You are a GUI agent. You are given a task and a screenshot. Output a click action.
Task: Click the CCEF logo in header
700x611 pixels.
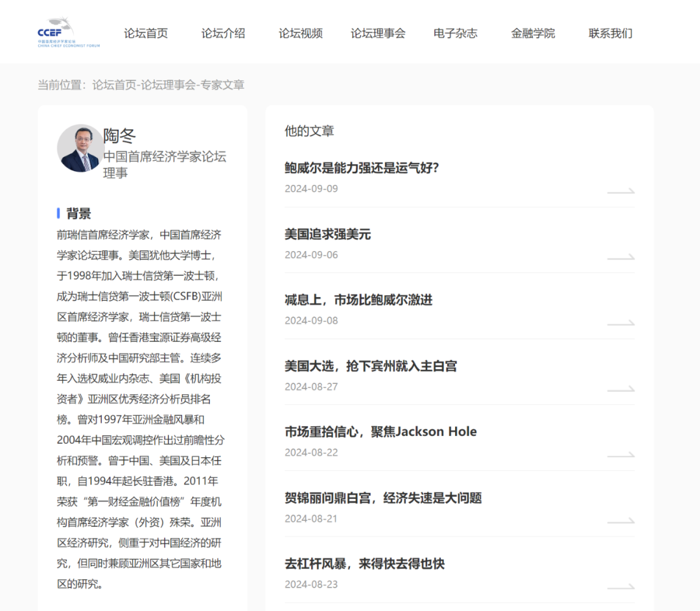tap(69, 32)
